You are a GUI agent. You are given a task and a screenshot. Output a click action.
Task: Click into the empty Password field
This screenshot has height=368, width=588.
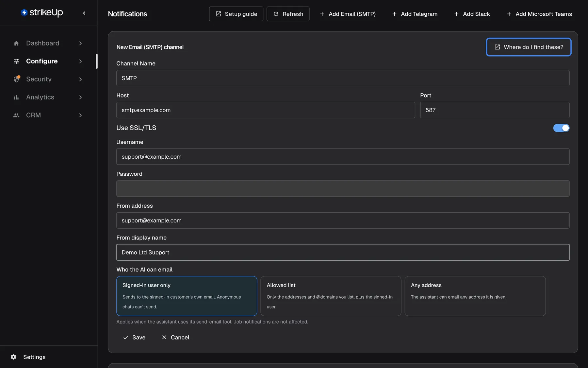coord(343,188)
